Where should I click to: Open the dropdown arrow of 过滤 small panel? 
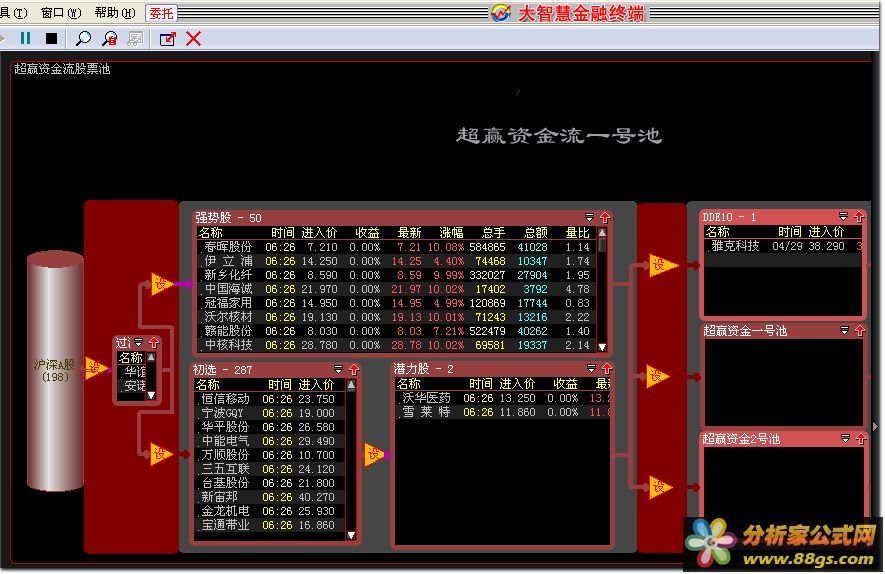pos(138,342)
